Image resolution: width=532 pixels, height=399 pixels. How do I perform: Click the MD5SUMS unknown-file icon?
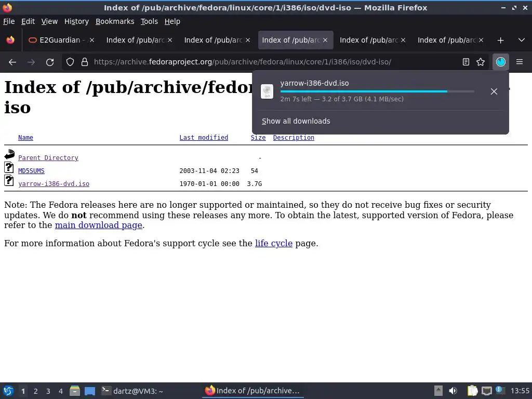(x=9, y=168)
